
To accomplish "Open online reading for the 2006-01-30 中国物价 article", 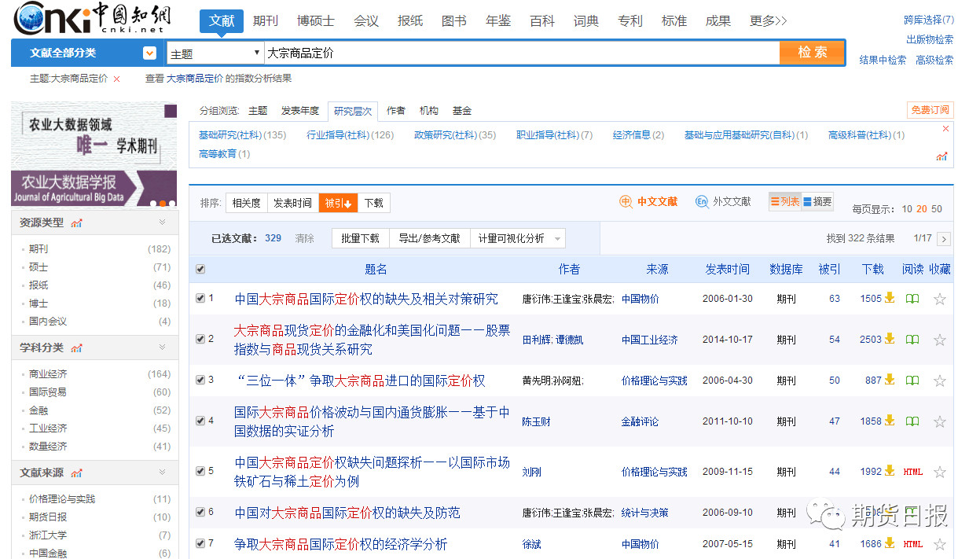I will [x=912, y=299].
